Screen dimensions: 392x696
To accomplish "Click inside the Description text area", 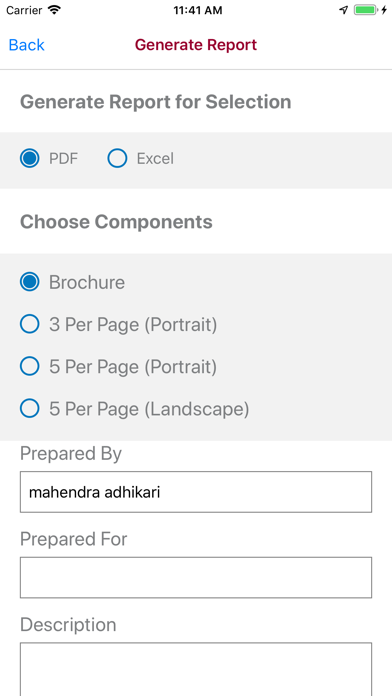I will tap(196, 669).
